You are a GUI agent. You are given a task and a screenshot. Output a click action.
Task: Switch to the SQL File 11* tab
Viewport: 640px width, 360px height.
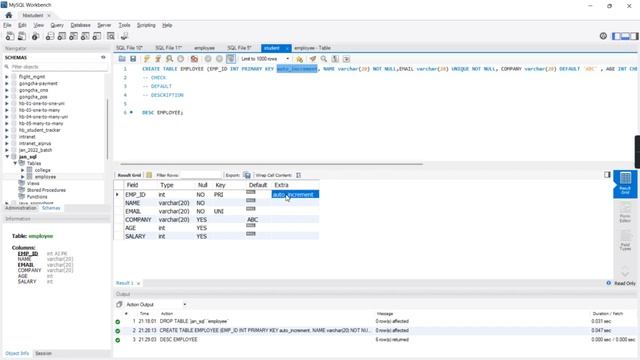pyautogui.click(x=168, y=48)
